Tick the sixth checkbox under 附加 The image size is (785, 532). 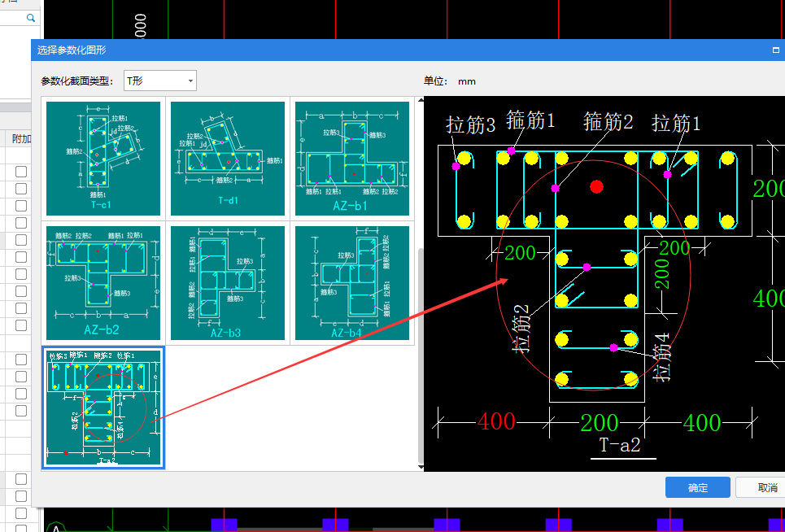21,257
